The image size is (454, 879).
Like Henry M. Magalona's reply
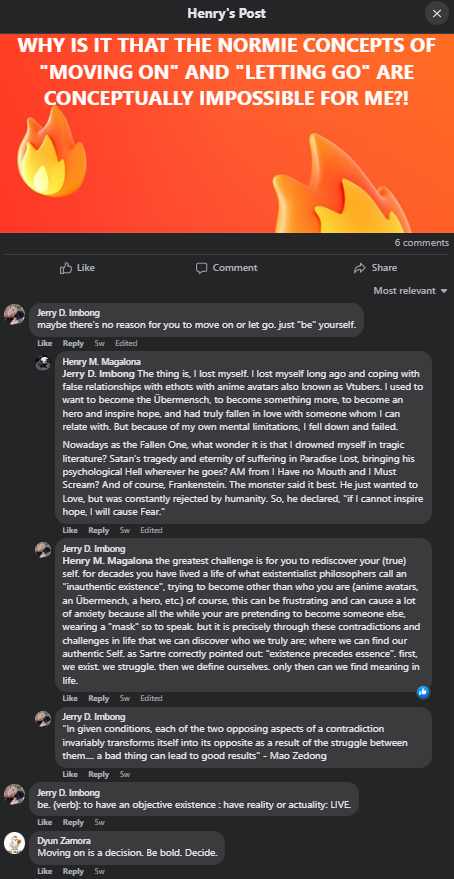(70, 530)
